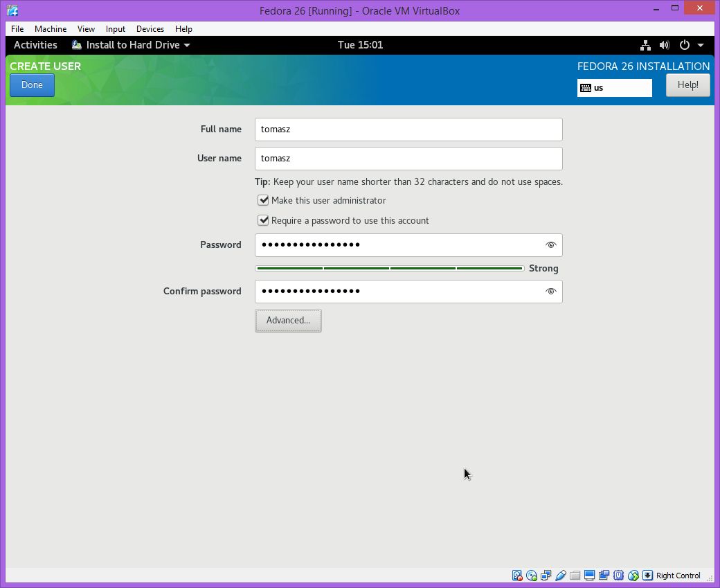Reveal the Confirm password with eye icon
This screenshot has width=720, height=588.
[550, 292]
